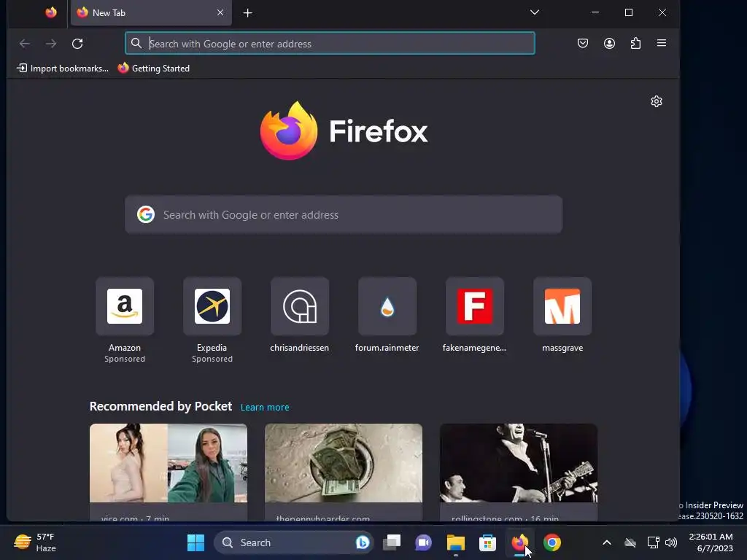Go forward using the forward arrow
This screenshot has width=747, height=560.
coord(51,44)
